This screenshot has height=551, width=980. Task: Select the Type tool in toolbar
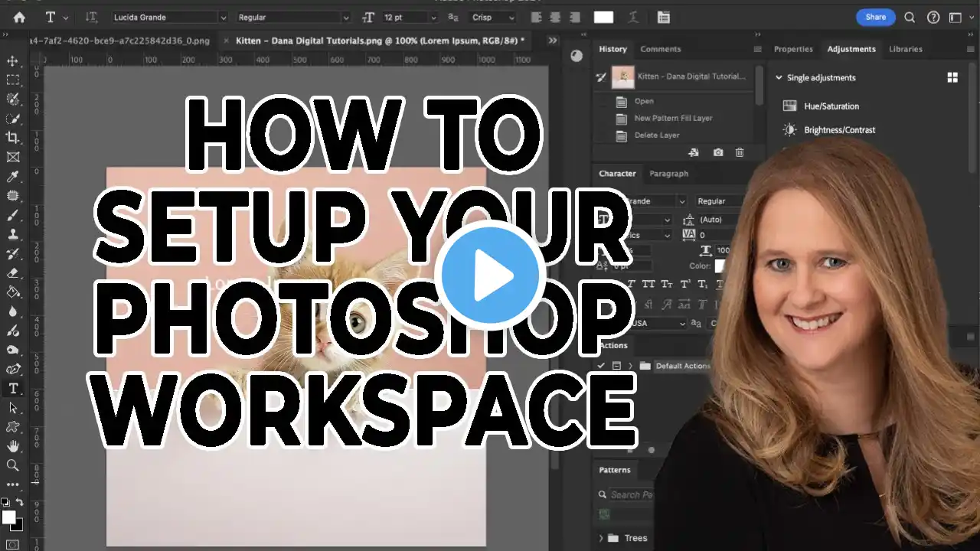click(13, 389)
